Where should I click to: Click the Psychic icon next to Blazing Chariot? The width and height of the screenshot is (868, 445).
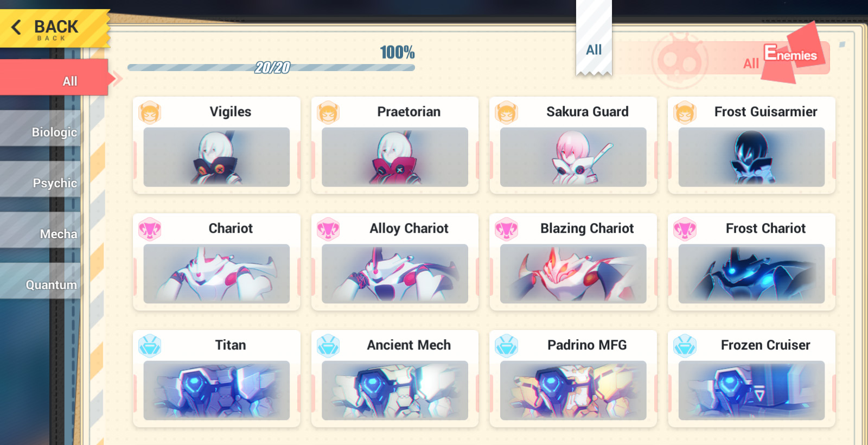[507, 230]
